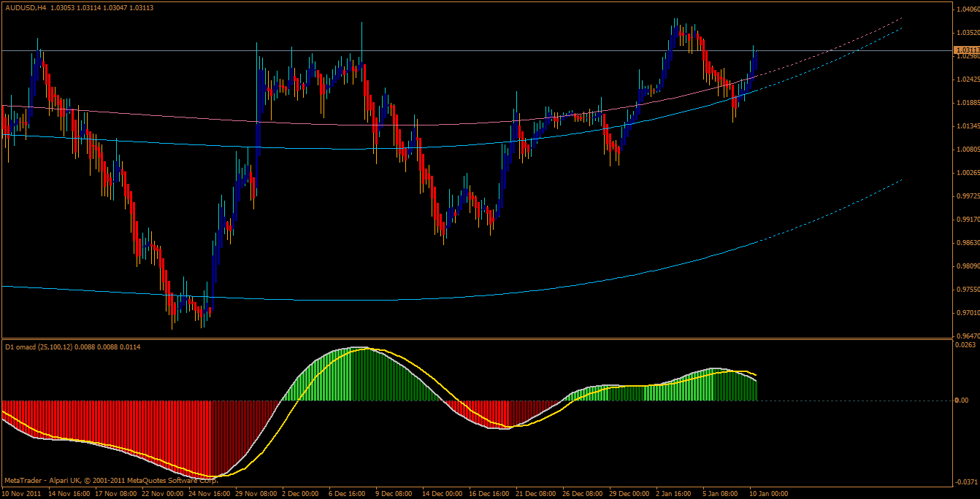The width and height of the screenshot is (980, 499).
Task: Click the 6 Dec 16:00 time label
Action: [347, 494]
